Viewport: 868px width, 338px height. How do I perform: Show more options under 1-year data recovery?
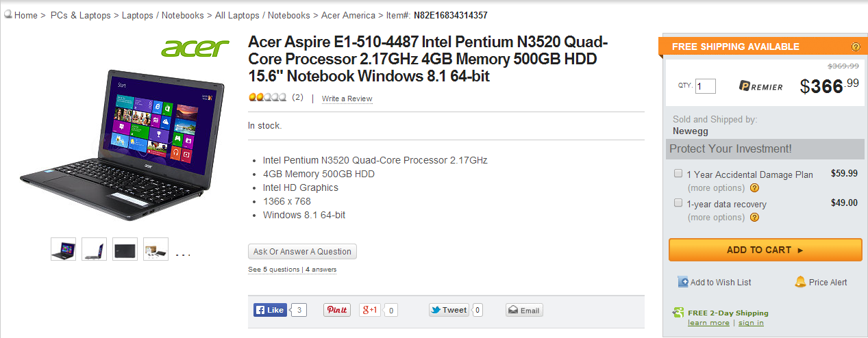716,218
